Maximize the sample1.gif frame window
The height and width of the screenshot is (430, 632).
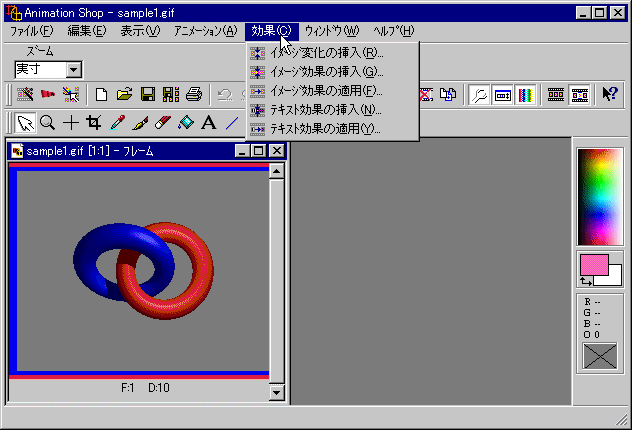pyautogui.click(x=258, y=151)
